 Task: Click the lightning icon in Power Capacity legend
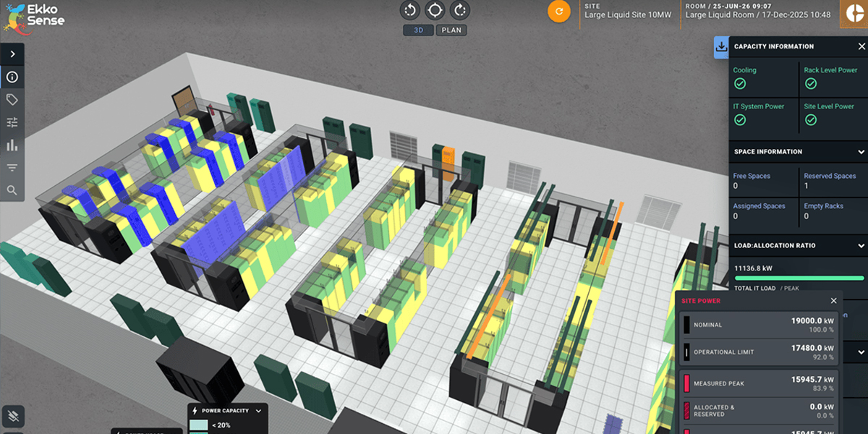click(194, 411)
